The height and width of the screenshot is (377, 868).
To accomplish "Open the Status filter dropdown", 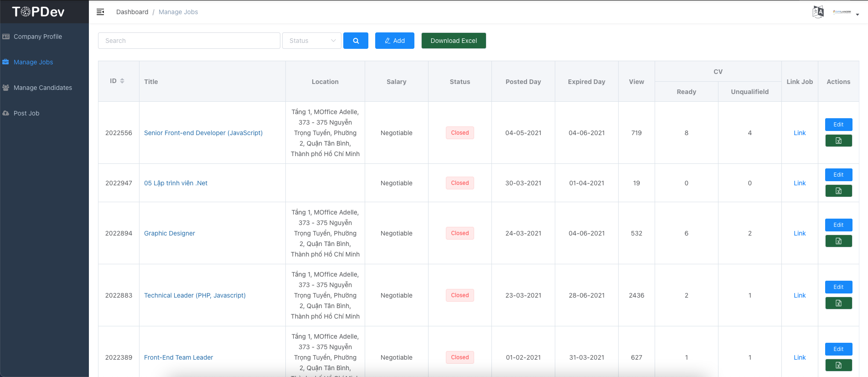I will [x=312, y=41].
